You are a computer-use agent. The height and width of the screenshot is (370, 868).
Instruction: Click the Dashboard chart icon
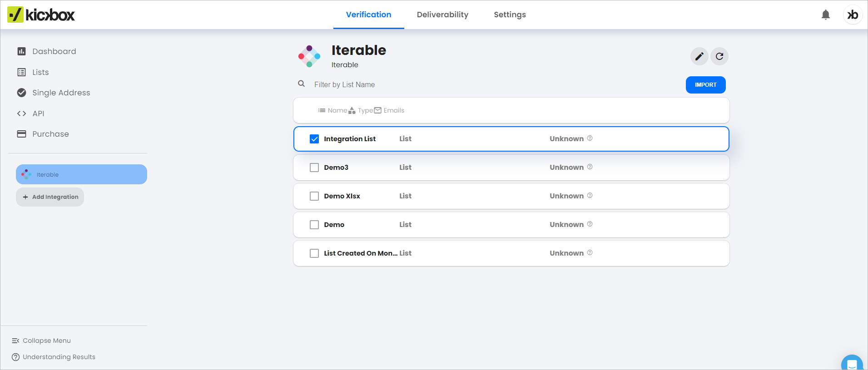point(21,51)
